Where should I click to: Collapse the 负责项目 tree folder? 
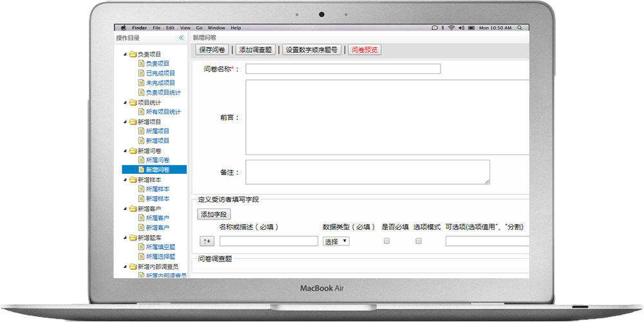click(x=126, y=54)
